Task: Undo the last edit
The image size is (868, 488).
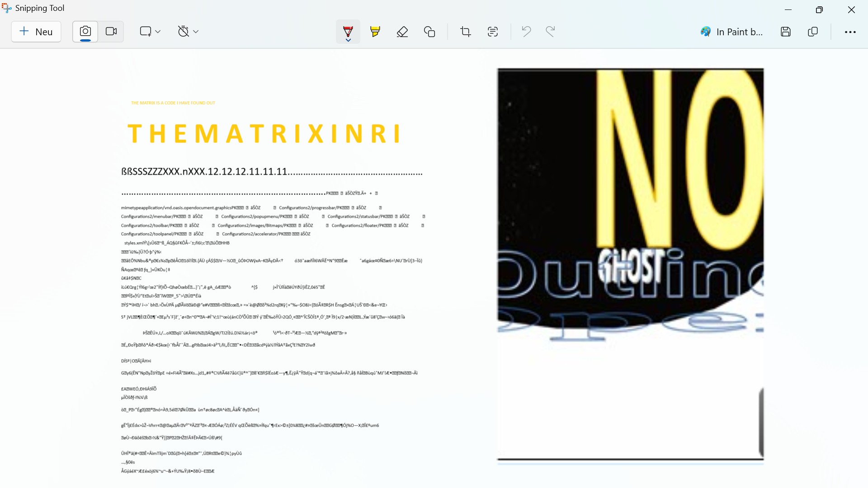Action: 526,32
